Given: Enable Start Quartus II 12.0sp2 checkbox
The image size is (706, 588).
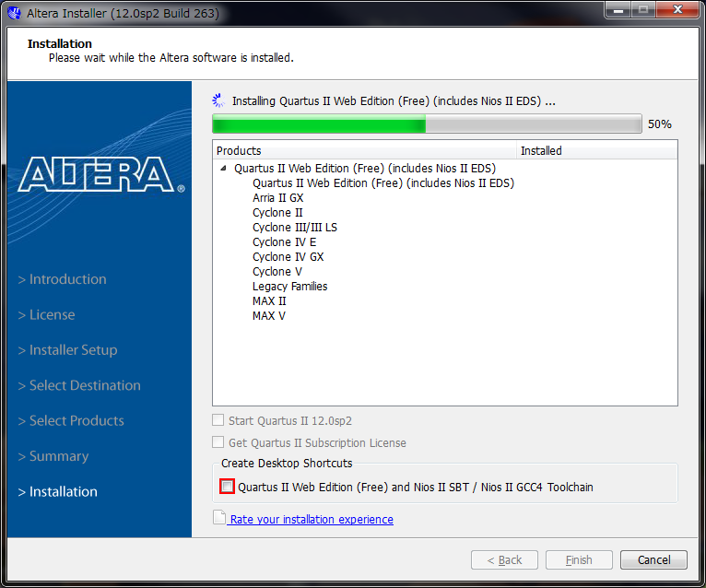Looking at the screenshot, I should (218, 420).
